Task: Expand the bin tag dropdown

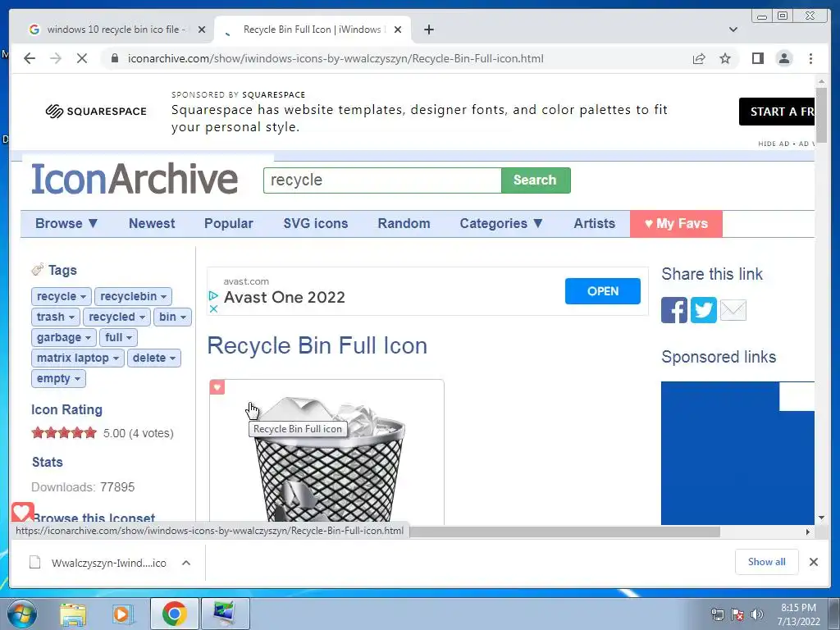Action: (183, 317)
